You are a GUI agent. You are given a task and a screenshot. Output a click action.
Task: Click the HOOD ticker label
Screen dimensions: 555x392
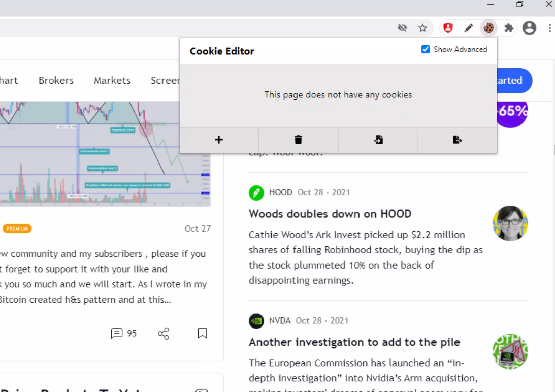point(280,192)
